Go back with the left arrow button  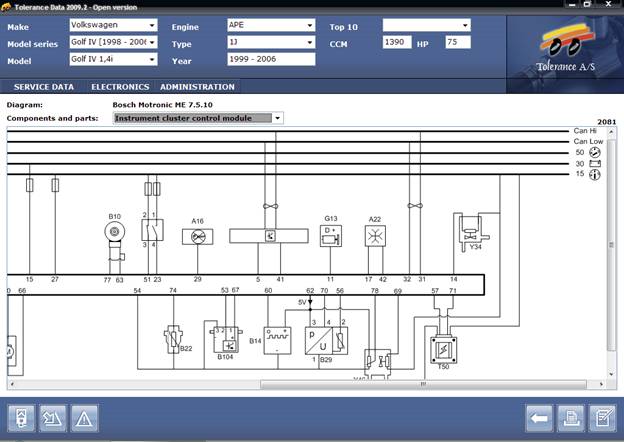[x=539, y=418]
